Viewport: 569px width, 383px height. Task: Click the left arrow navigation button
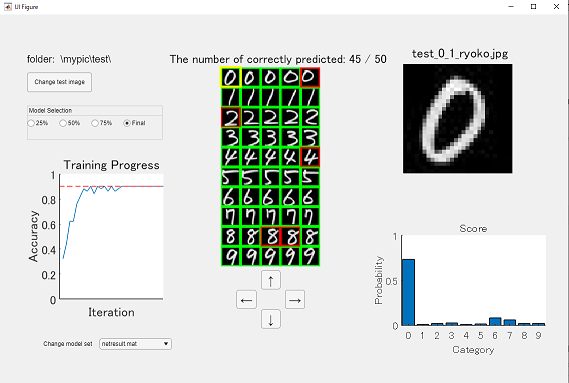point(246,300)
